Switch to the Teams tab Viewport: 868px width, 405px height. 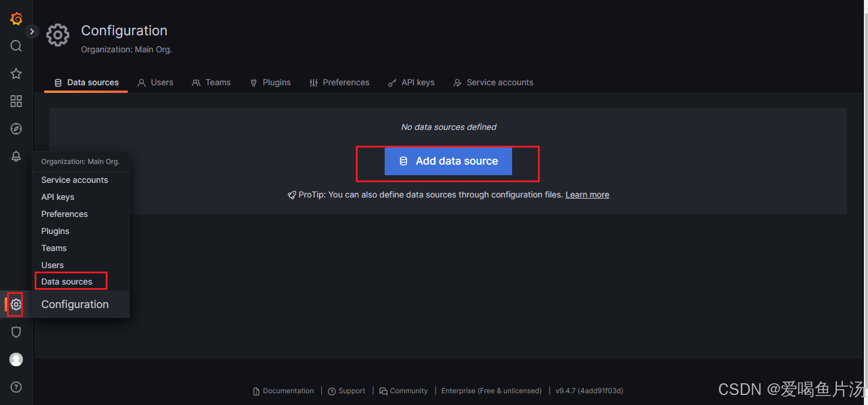[211, 82]
